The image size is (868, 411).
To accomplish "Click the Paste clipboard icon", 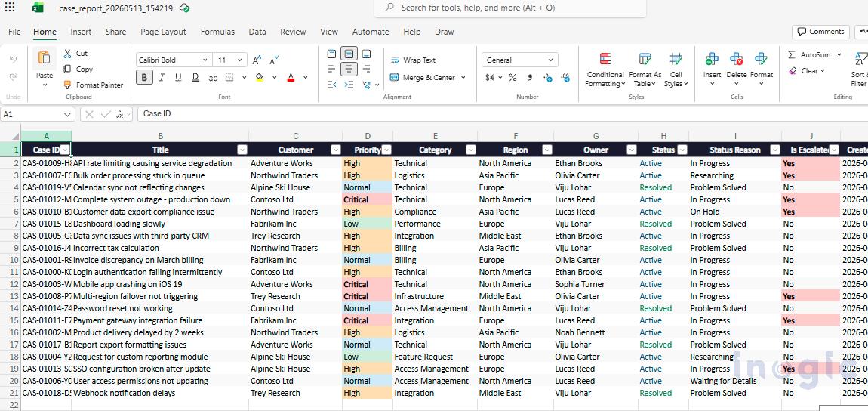I will pos(45,57).
